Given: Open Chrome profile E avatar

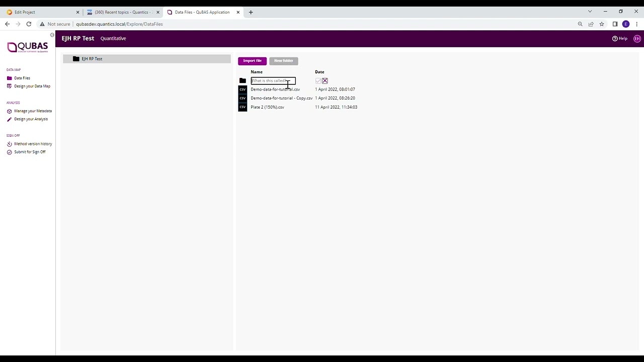Looking at the screenshot, I should [x=626, y=24].
